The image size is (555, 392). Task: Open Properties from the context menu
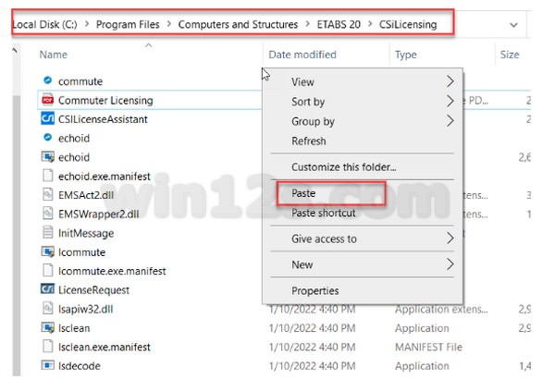pos(362,290)
